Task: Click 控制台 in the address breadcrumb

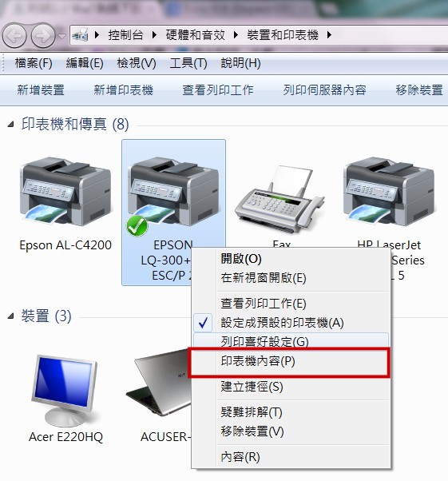Action: (x=125, y=35)
